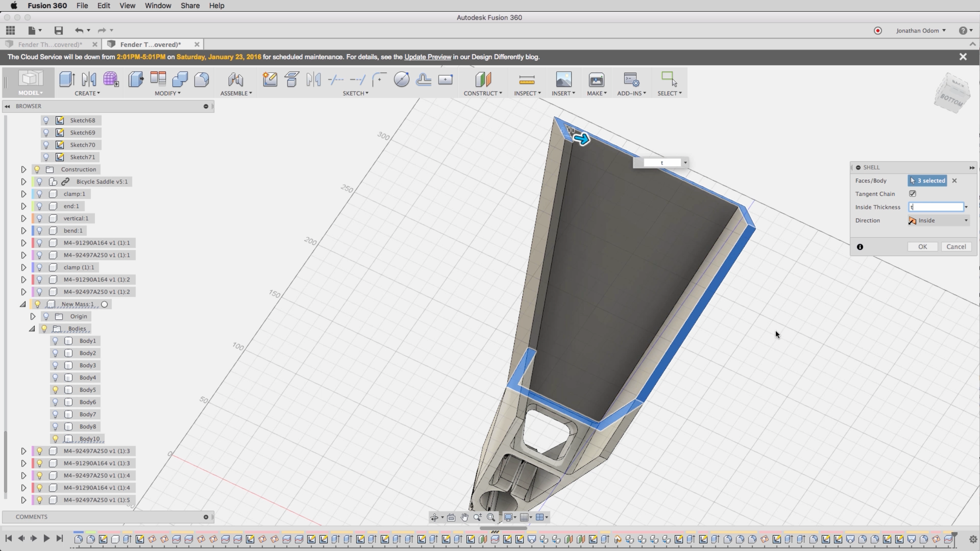Expand the Construction folder in browser
The height and width of the screenshot is (551, 980).
pyautogui.click(x=24, y=169)
